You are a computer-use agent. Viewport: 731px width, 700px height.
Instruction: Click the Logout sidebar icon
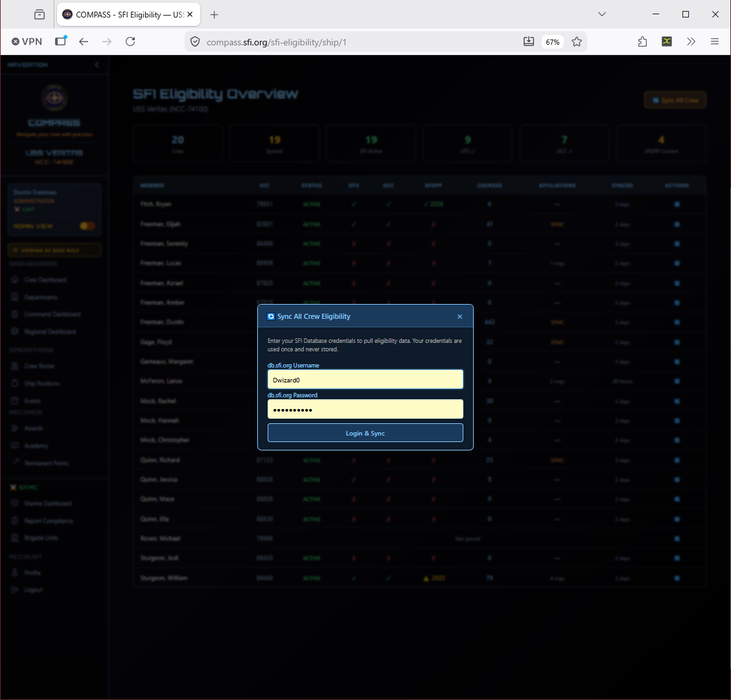coord(15,589)
